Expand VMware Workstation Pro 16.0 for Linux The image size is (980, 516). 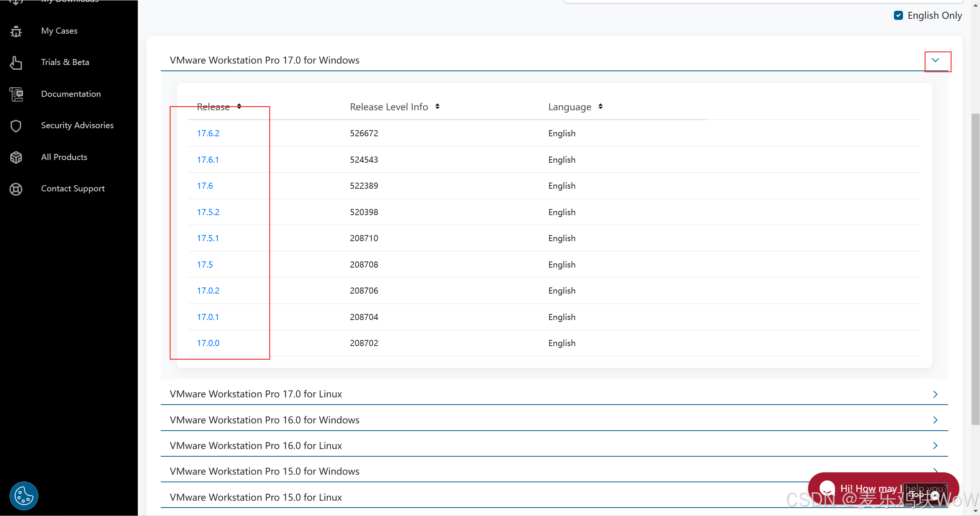click(x=935, y=446)
